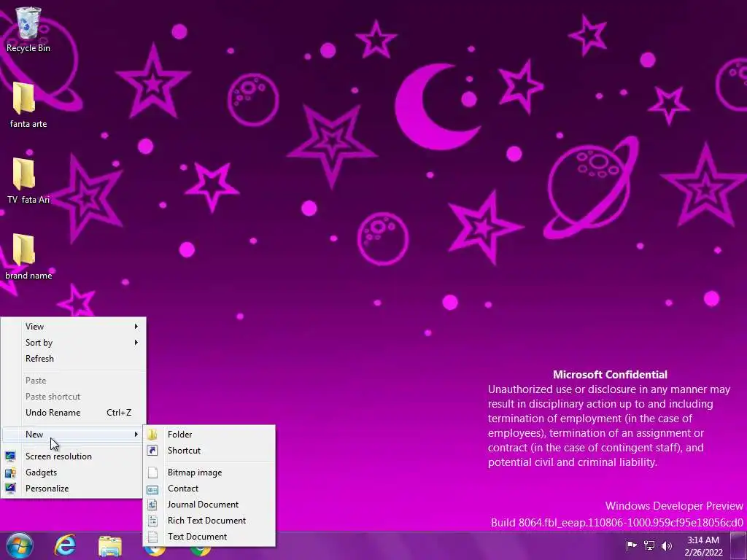Choose Personalize from context menu
Image resolution: width=747 pixels, height=560 pixels.
pyautogui.click(x=74, y=488)
